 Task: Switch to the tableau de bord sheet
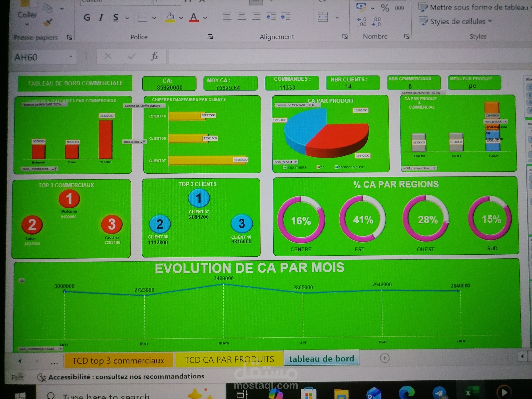322,359
